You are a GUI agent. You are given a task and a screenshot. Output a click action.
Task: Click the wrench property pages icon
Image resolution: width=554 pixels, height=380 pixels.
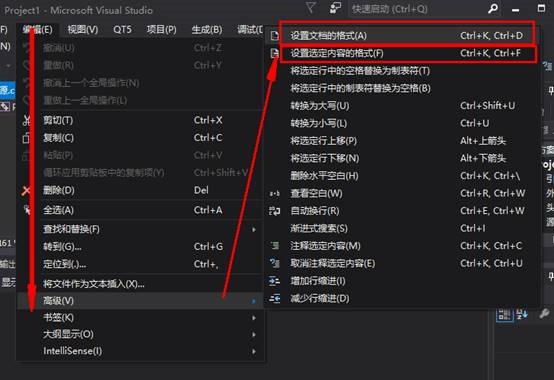(544, 314)
